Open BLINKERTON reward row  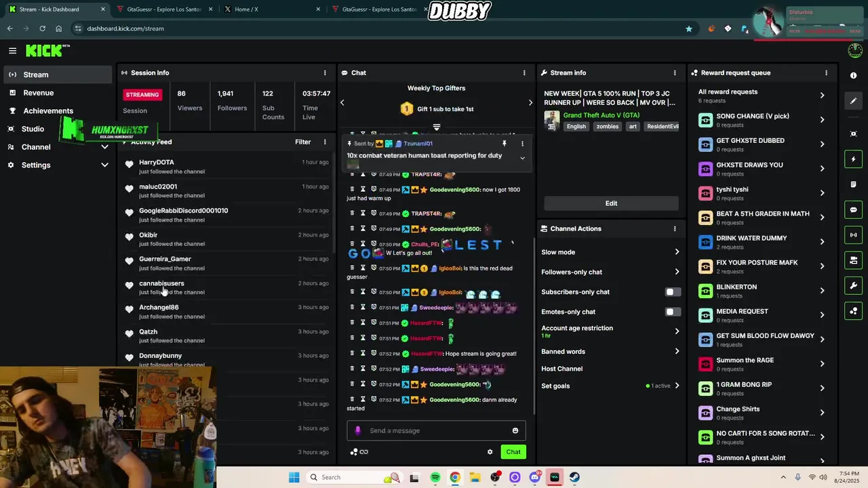point(762,291)
